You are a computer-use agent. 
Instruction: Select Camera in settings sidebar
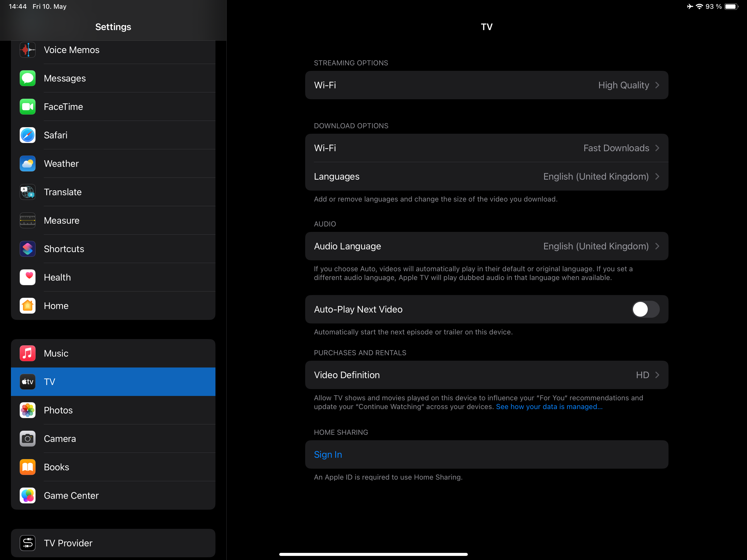click(113, 438)
